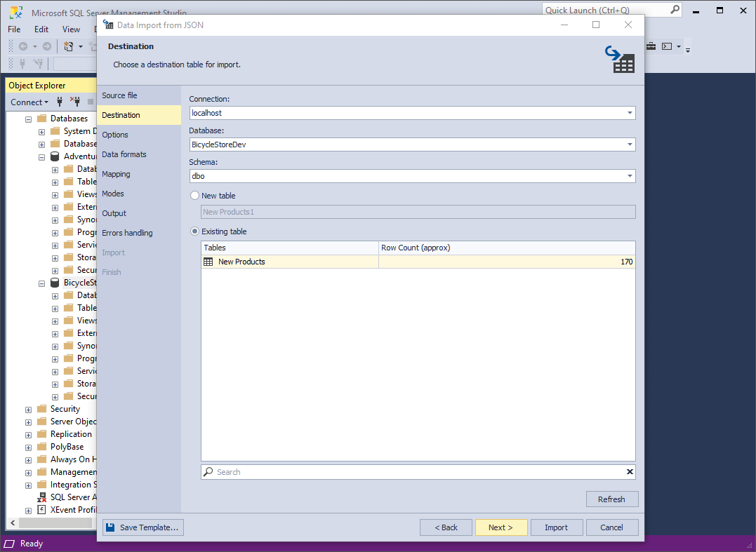Click the Next button to continue
Image resolution: width=756 pixels, height=552 pixels.
(x=500, y=527)
